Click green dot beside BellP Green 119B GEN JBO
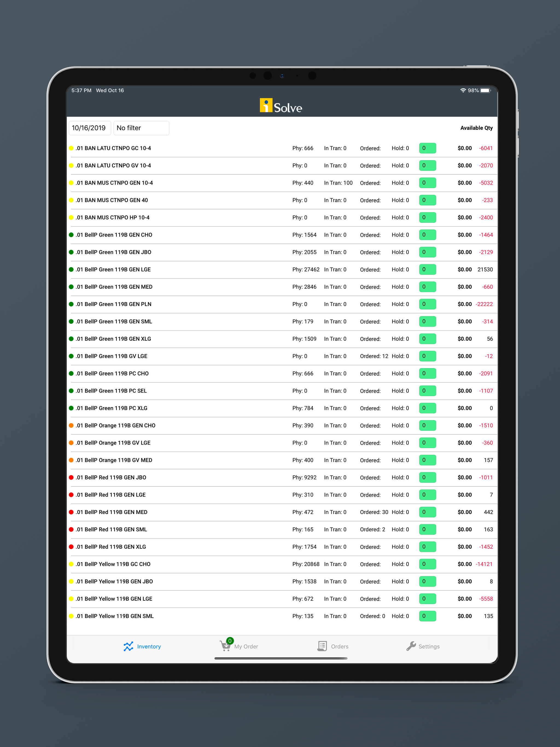The height and width of the screenshot is (747, 560). (71, 252)
